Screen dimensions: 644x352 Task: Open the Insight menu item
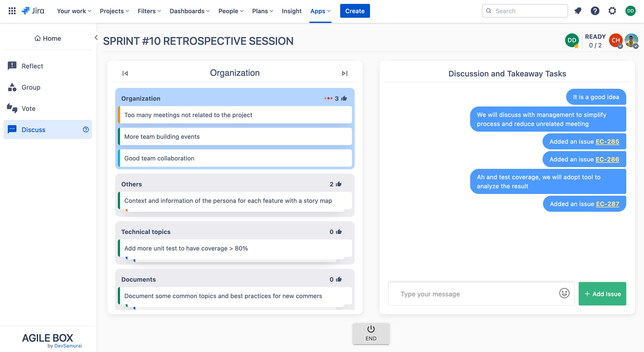[x=292, y=11]
